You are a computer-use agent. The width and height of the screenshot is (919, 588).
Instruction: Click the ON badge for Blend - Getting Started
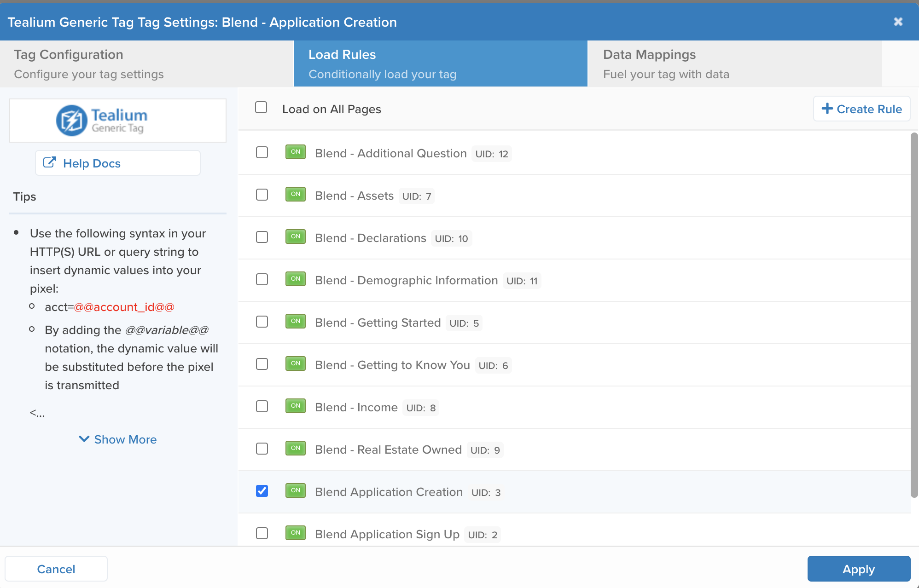[x=295, y=321]
